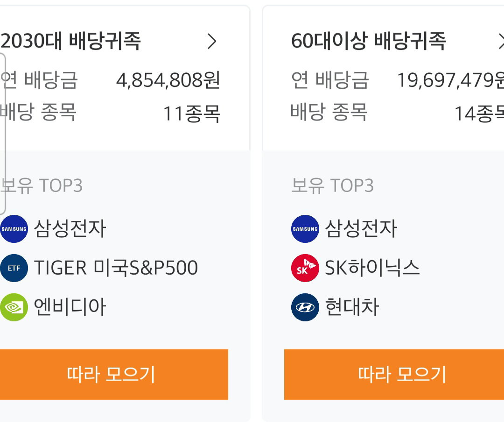Open 2030대 배당귀족 details via chevron
This screenshot has height=440, width=504.
(212, 41)
